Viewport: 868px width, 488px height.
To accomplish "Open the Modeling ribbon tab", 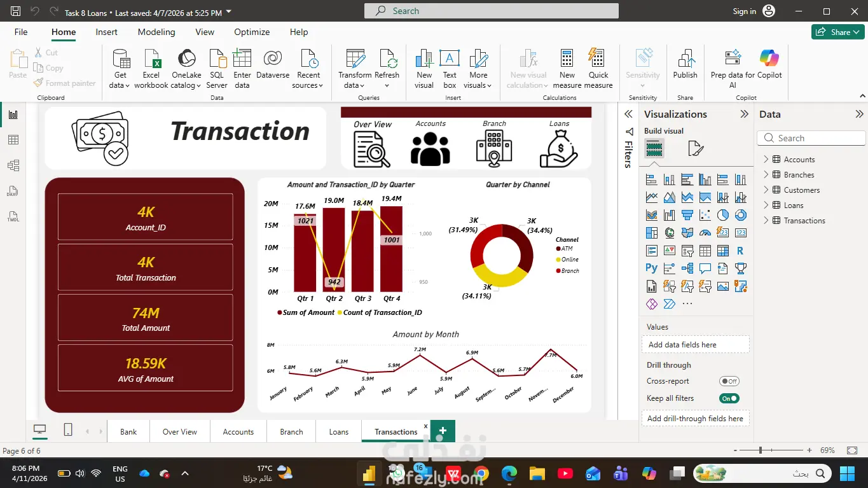I will point(156,32).
